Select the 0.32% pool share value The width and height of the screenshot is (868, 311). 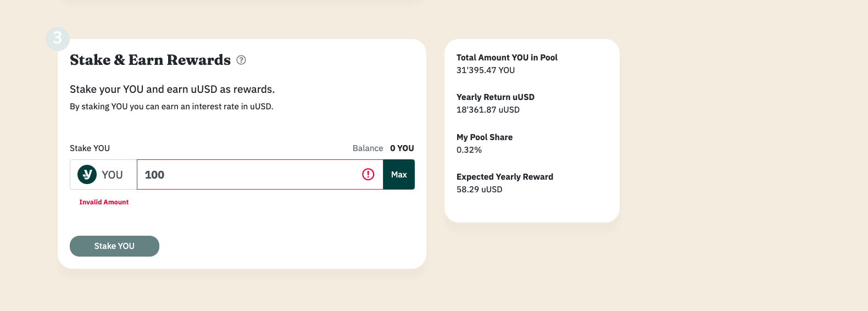pyautogui.click(x=469, y=150)
